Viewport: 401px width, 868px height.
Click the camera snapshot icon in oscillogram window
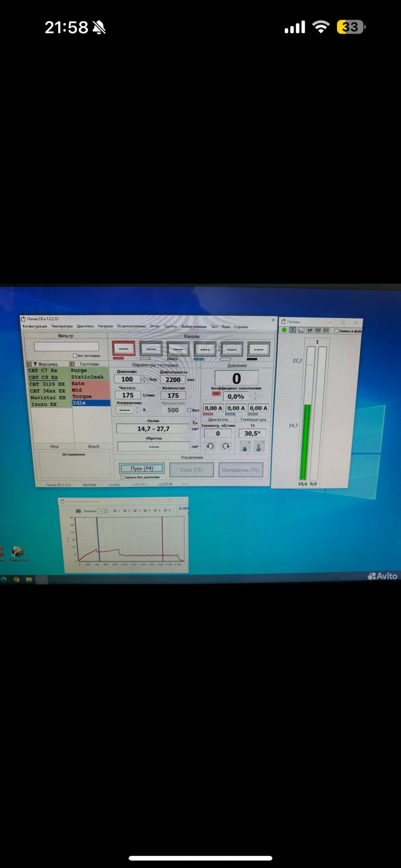point(78,511)
